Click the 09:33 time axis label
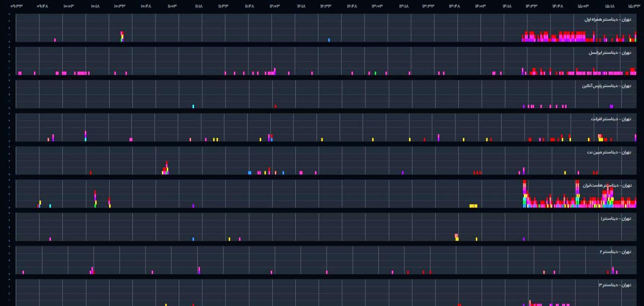The height and width of the screenshot is (306, 644). click(17, 6)
